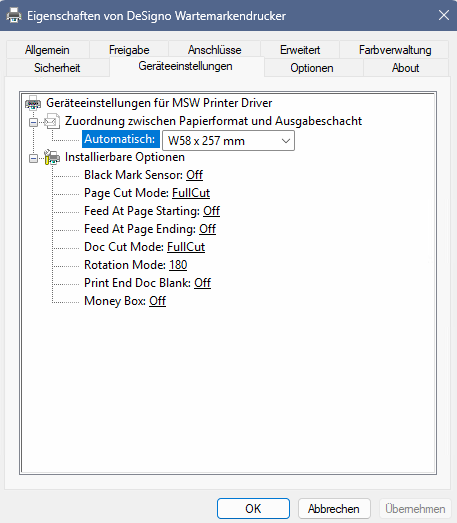
Task: Toggle the Black Mark Sensor Off value
Action: pyautogui.click(x=194, y=175)
